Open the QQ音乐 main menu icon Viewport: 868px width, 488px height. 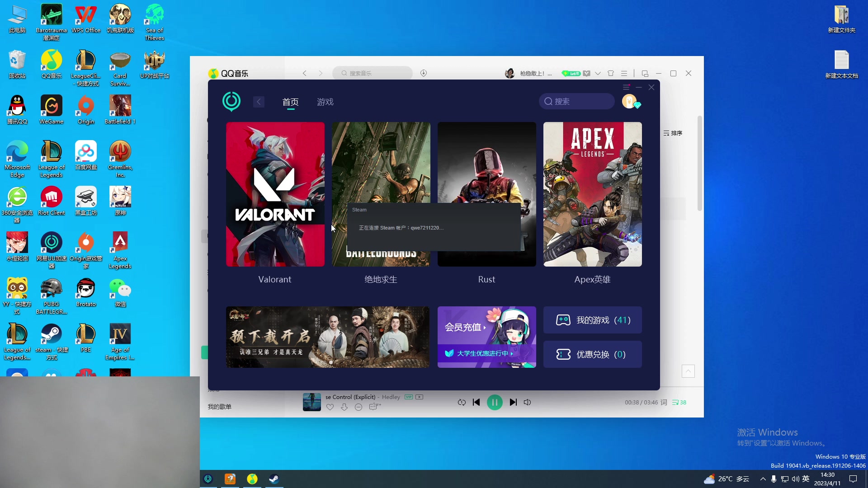[624, 73]
